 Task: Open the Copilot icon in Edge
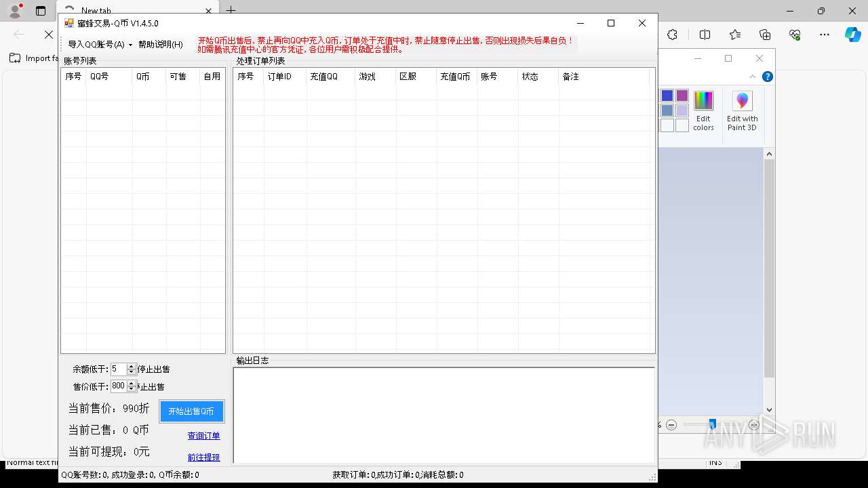852,35
